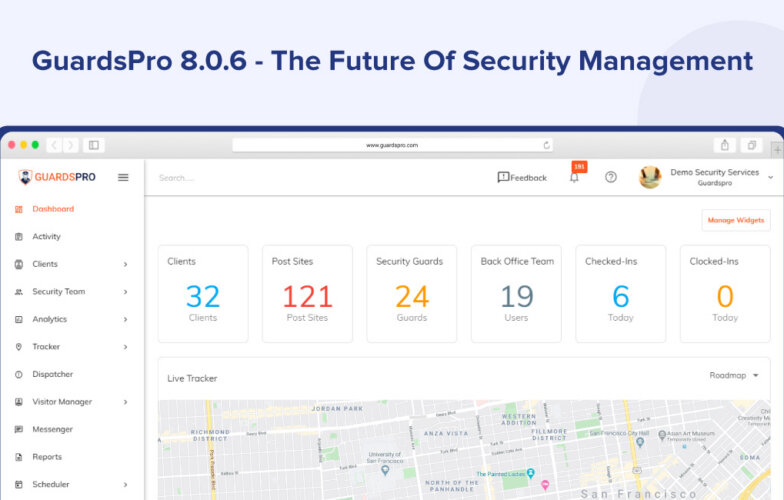Click the Tracker pin icon
Viewport: 784px width, 500px height.
(18, 346)
